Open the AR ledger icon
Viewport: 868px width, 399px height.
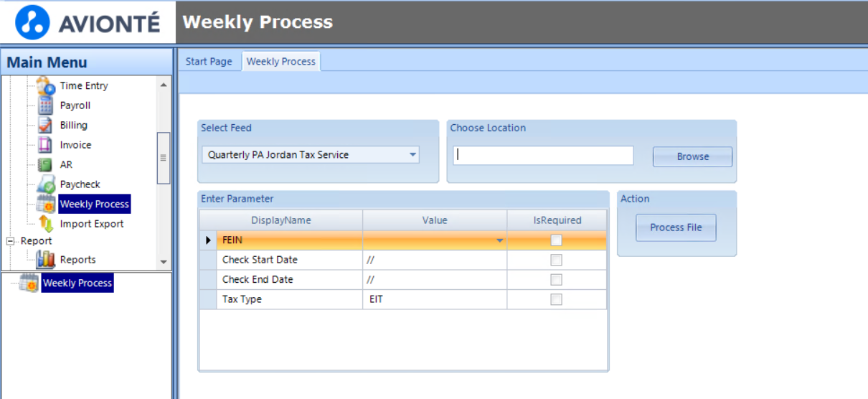click(45, 164)
